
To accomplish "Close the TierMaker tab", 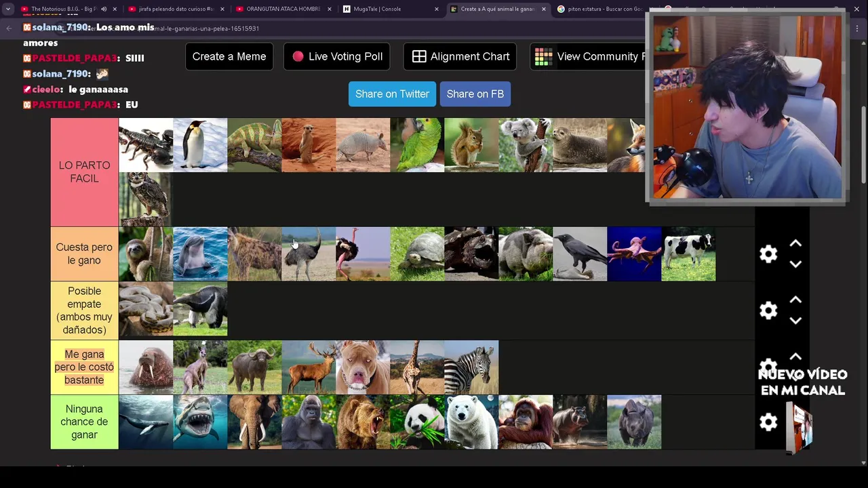I will tap(543, 9).
